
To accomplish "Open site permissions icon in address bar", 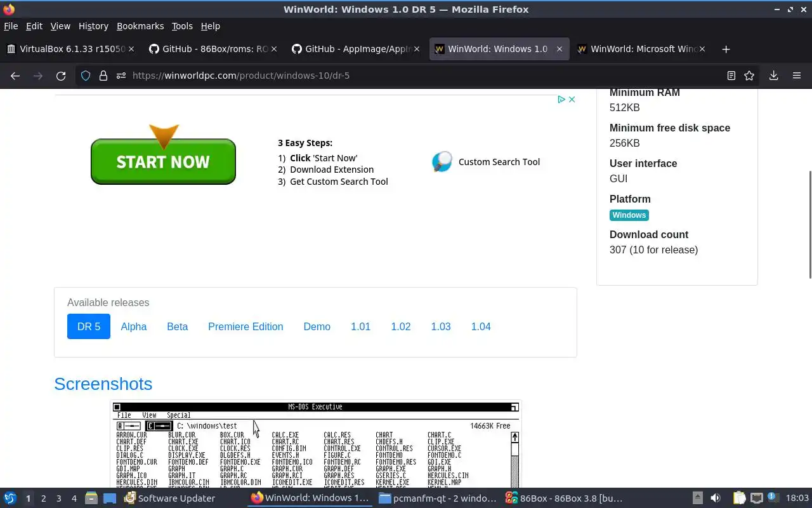I will point(121,76).
